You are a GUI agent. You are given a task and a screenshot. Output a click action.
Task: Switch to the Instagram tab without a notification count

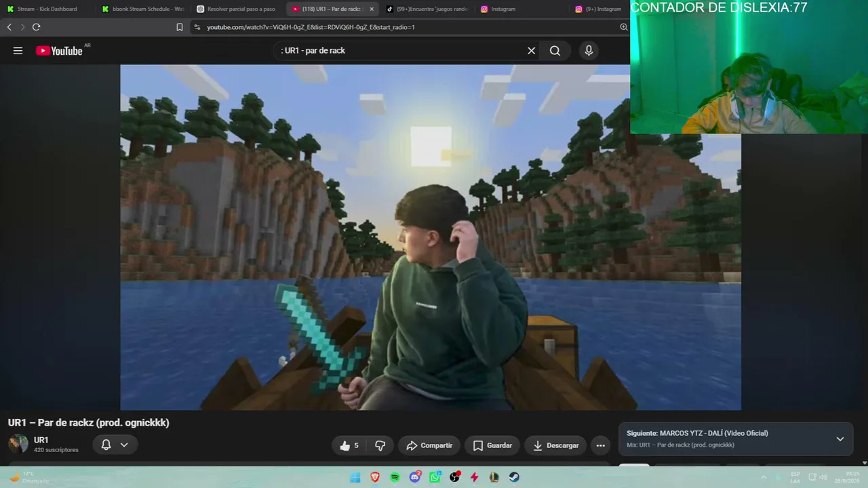(x=521, y=9)
